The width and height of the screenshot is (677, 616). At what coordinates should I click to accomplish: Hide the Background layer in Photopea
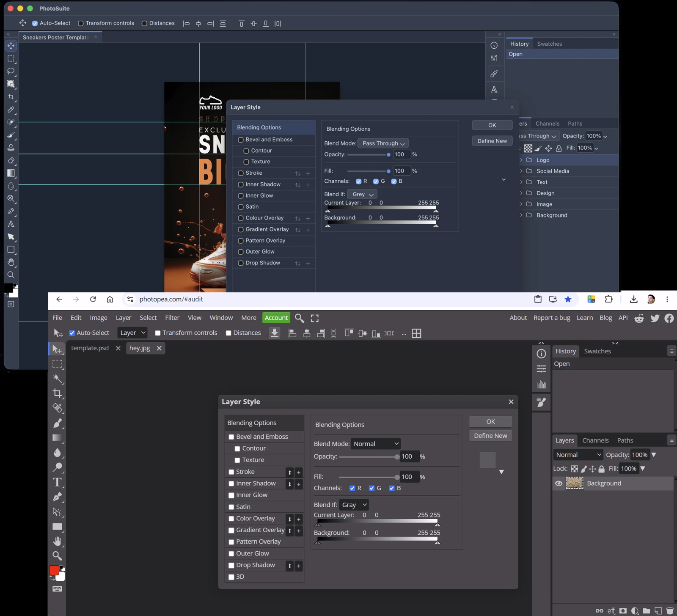[x=559, y=483]
